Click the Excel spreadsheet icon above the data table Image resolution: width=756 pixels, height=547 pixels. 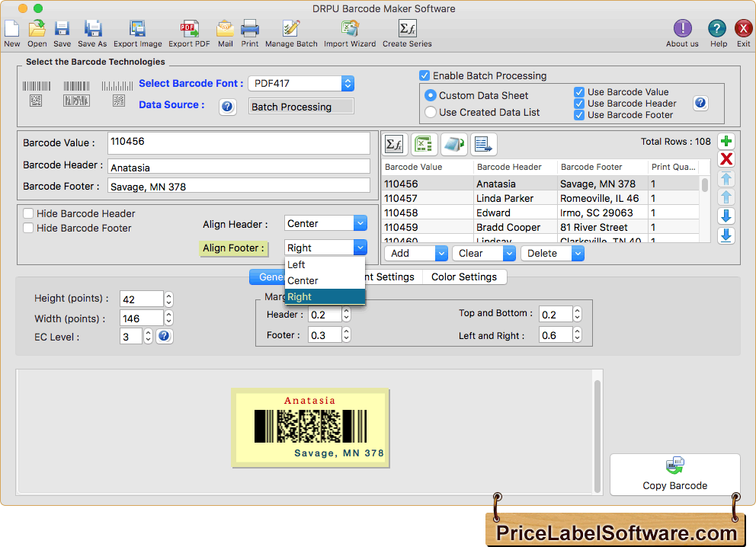pyautogui.click(x=424, y=144)
